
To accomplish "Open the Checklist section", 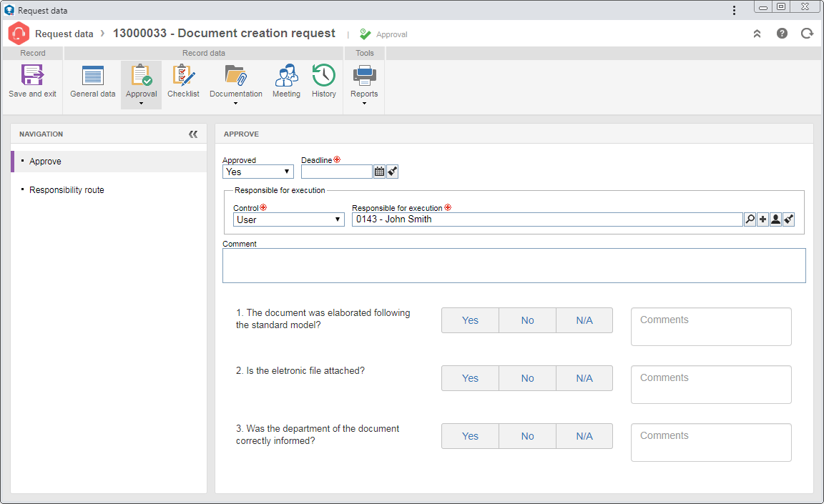I will pos(183,81).
